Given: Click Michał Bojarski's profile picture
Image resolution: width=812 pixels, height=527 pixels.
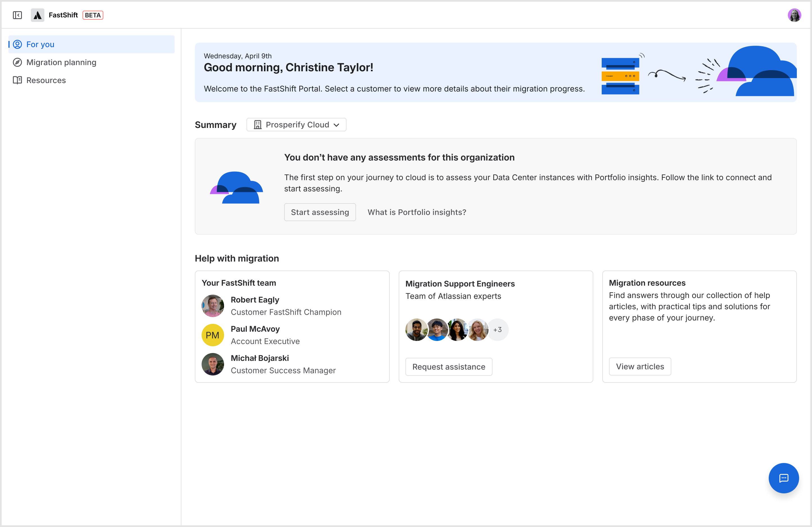Looking at the screenshot, I should click(213, 364).
